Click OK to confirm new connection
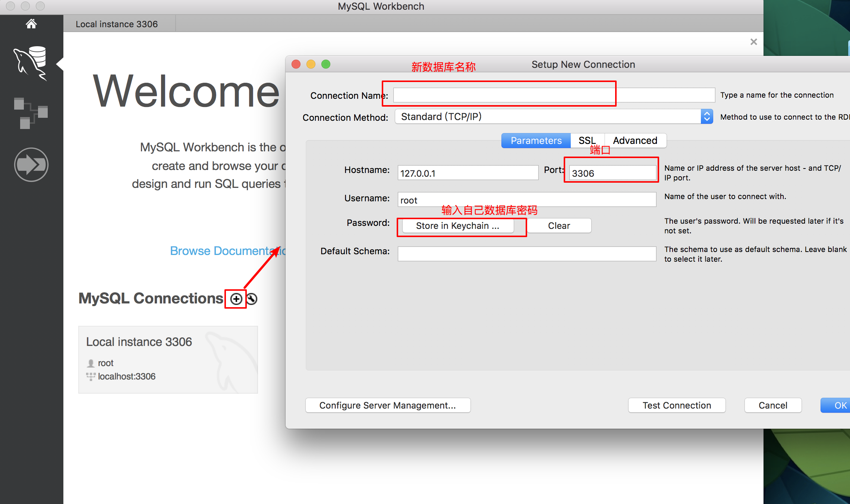The width and height of the screenshot is (850, 504). tap(841, 405)
